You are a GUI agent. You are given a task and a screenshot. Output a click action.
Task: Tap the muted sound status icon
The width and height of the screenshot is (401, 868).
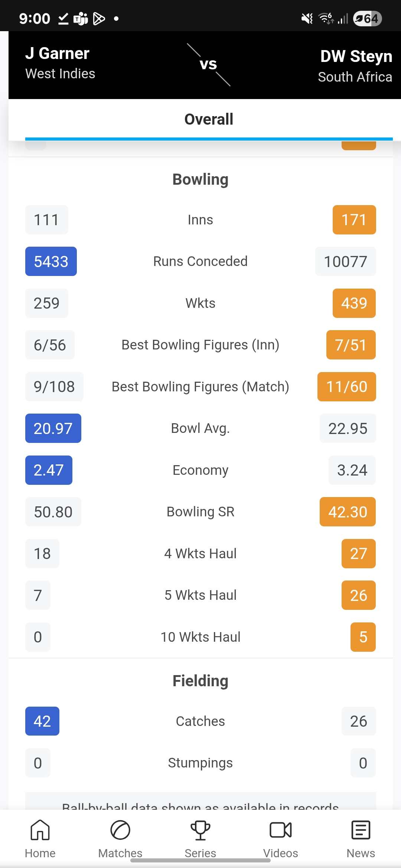tap(307, 19)
